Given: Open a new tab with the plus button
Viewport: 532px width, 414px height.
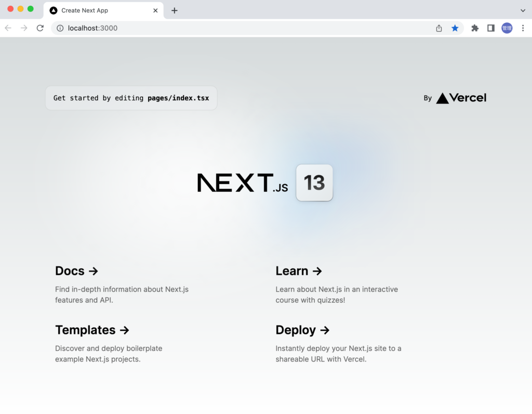Looking at the screenshot, I should (x=175, y=10).
